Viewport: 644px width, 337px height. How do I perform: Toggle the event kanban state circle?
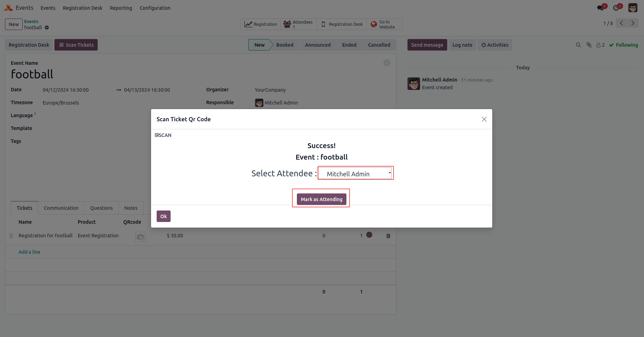[387, 63]
